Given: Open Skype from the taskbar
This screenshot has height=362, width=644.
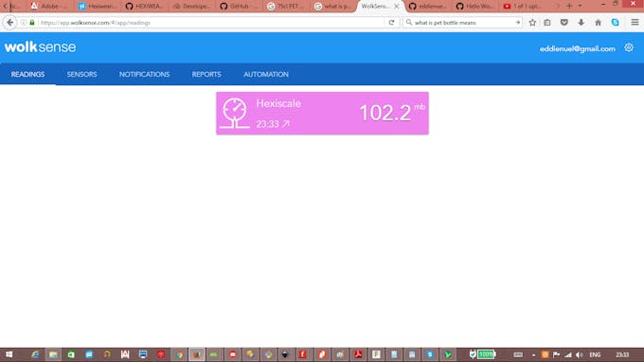Looking at the screenshot, I should pos(430,354).
